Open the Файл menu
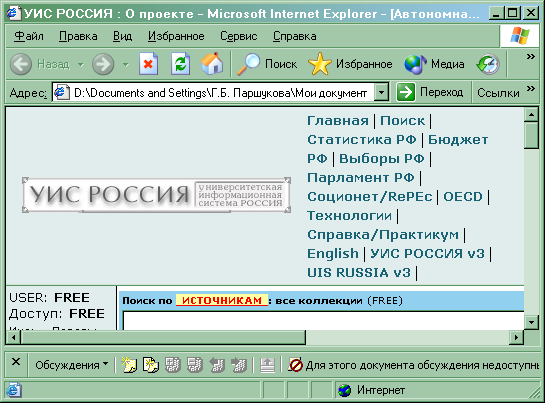This screenshot has width=545, height=403. [29, 36]
